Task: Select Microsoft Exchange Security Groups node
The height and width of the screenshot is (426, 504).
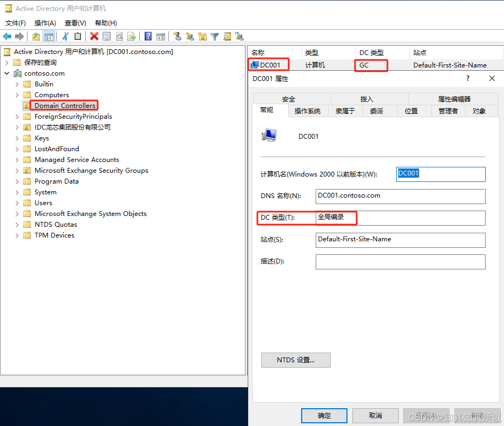Action: 91,171
